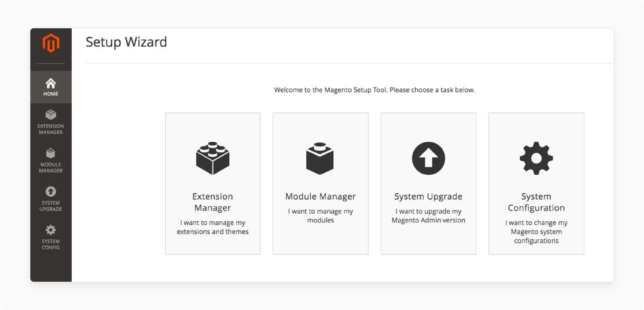Select SYSTEM UPGRADE sidebar label
Screen dimensions: 644x310
point(51,206)
